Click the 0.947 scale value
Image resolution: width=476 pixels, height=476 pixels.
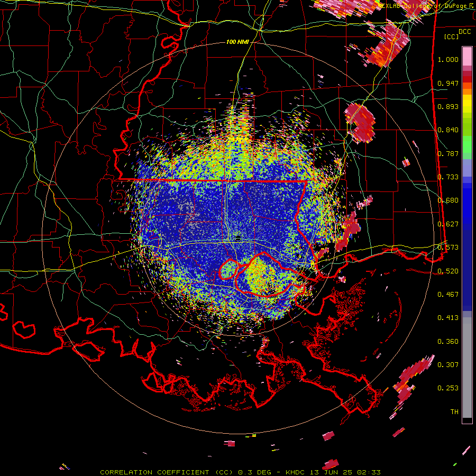(x=448, y=83)
